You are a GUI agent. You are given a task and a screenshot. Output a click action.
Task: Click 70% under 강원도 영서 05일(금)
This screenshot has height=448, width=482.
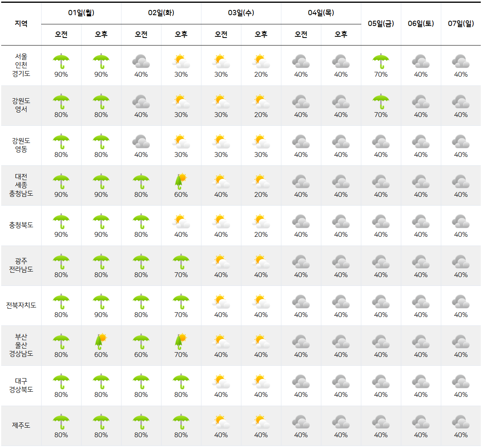click(x=381, y=115)
